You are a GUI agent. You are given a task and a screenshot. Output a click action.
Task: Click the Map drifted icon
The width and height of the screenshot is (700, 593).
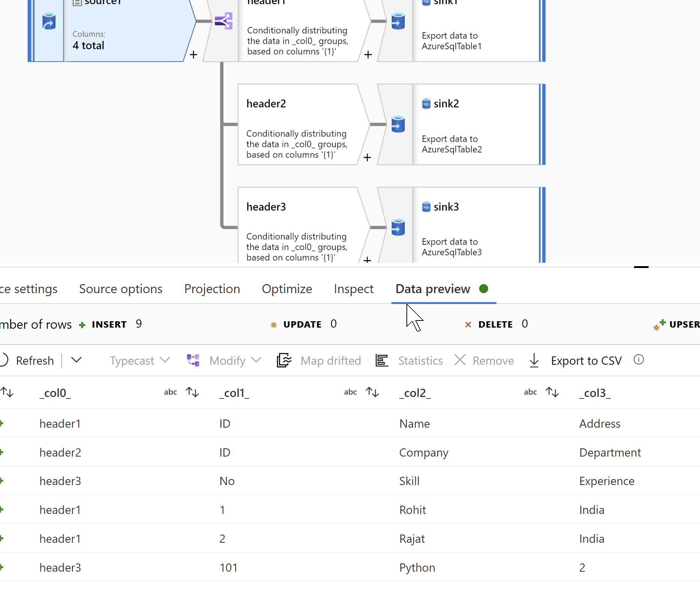coord(284,361)
